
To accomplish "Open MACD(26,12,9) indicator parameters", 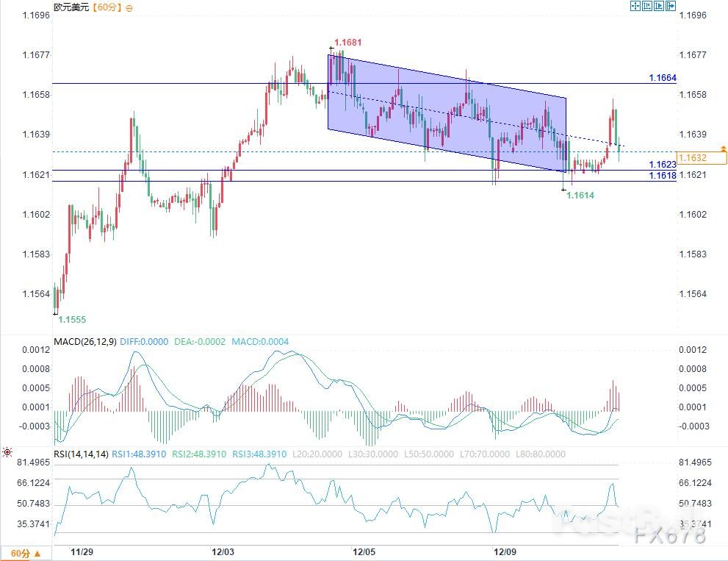I will tap(83, 342).
